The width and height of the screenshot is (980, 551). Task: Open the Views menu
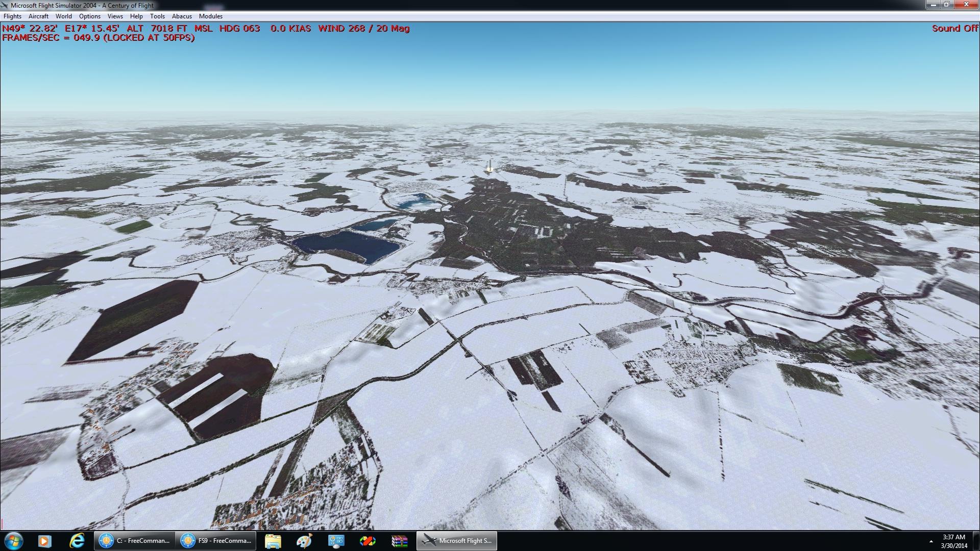click(x=115, y=16)
